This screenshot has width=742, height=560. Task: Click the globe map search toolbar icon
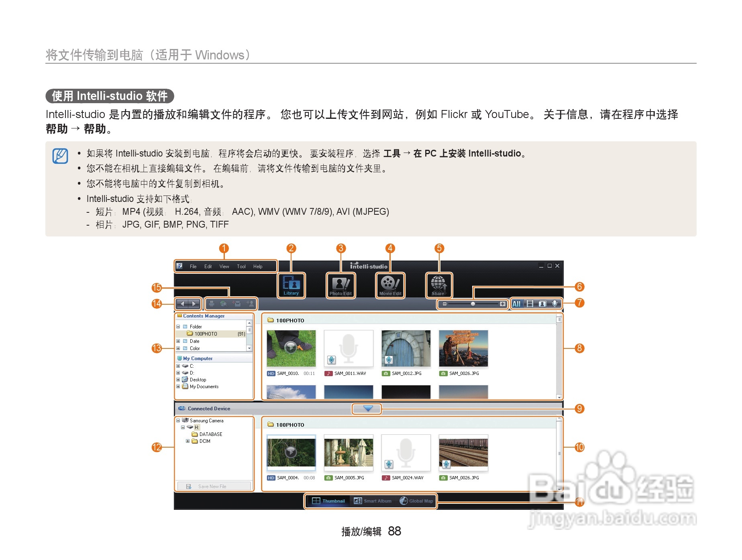(224, 304)
